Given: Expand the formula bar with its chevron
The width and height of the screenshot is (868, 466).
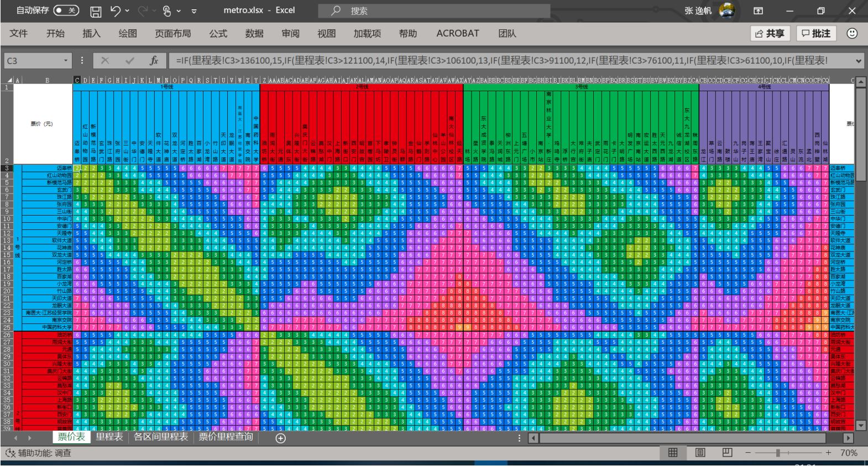Looking at the screenshot, I should [859, 61].
